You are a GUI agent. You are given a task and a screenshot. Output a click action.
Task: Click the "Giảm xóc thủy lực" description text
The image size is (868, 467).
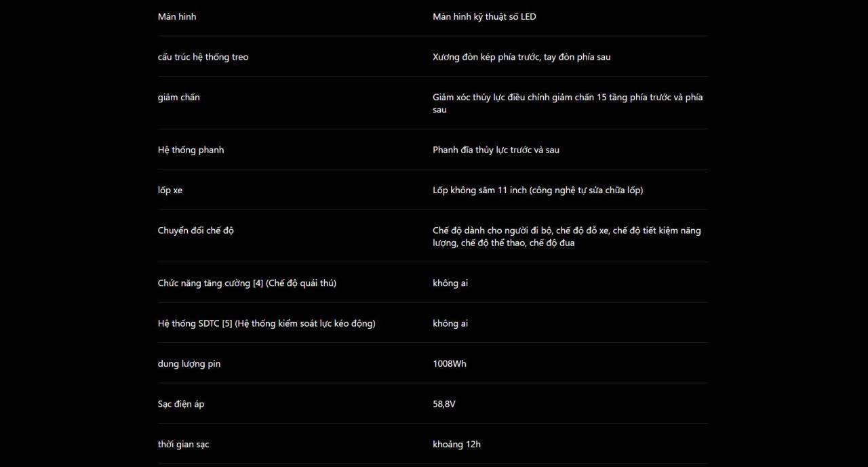tap(568, 103)
